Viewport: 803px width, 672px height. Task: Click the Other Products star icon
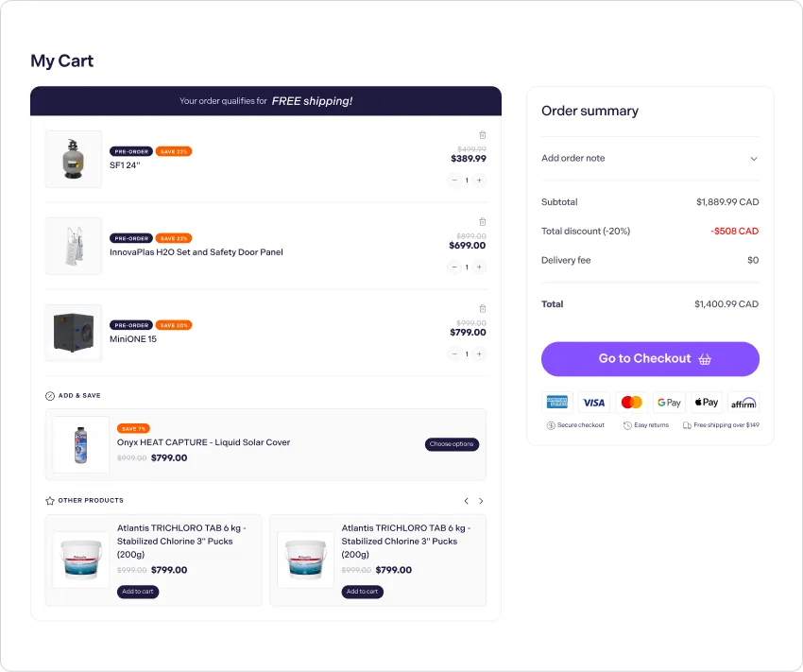pos(50,500)
